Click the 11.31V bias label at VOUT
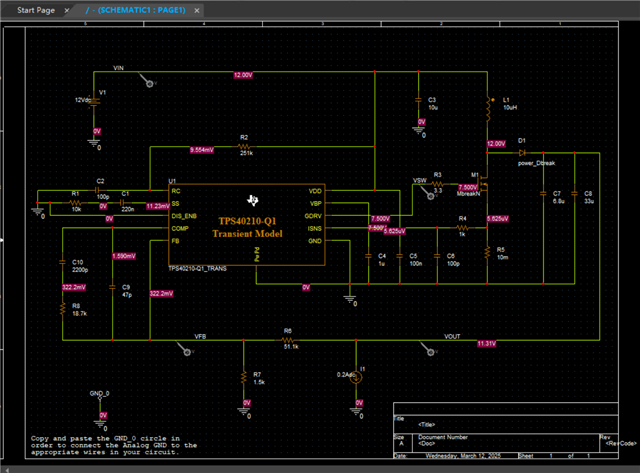Image resolution: width=640 pixels, height=473 pixels. click(x=487, y=344)
